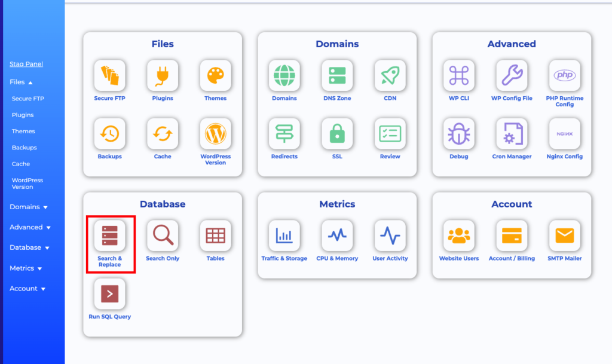Open the Debug bug icon
612x364 pixels.
click(459, 134)
